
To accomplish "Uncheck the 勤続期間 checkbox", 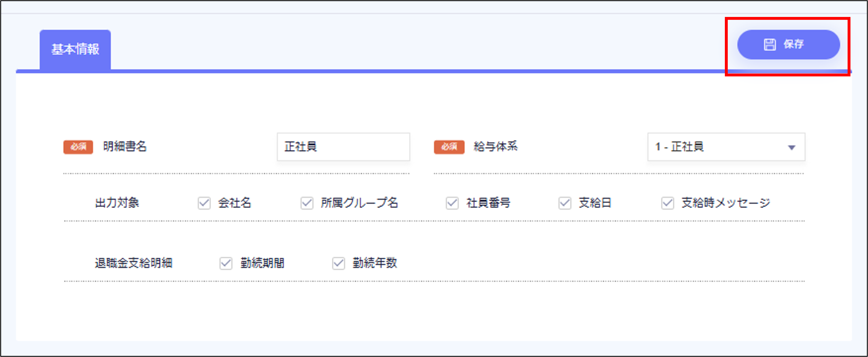I will click(226, 263).
